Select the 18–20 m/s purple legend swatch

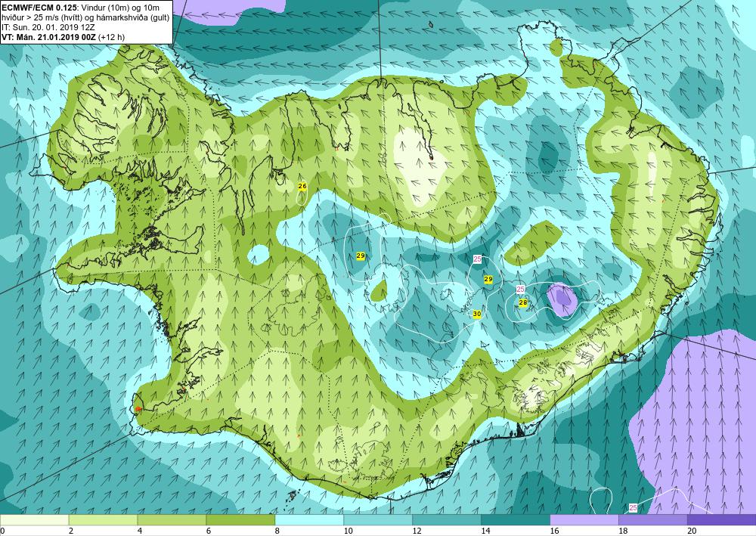click(653, 520)
